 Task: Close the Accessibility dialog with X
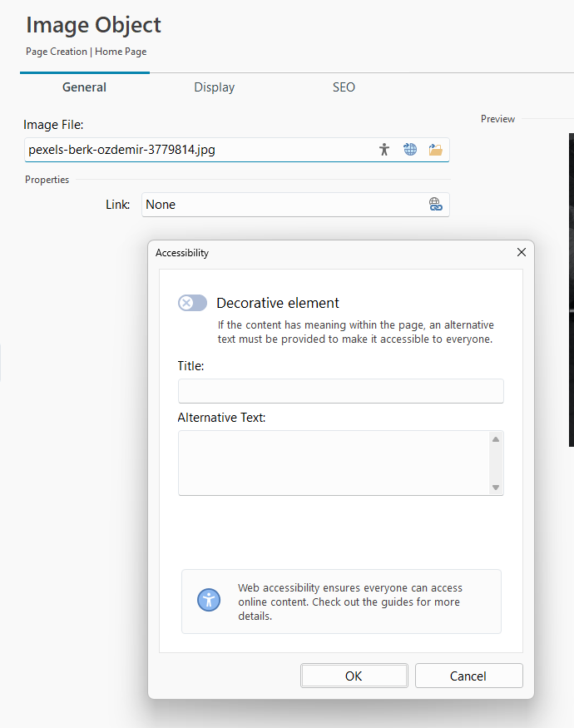(x=522, y=252)
